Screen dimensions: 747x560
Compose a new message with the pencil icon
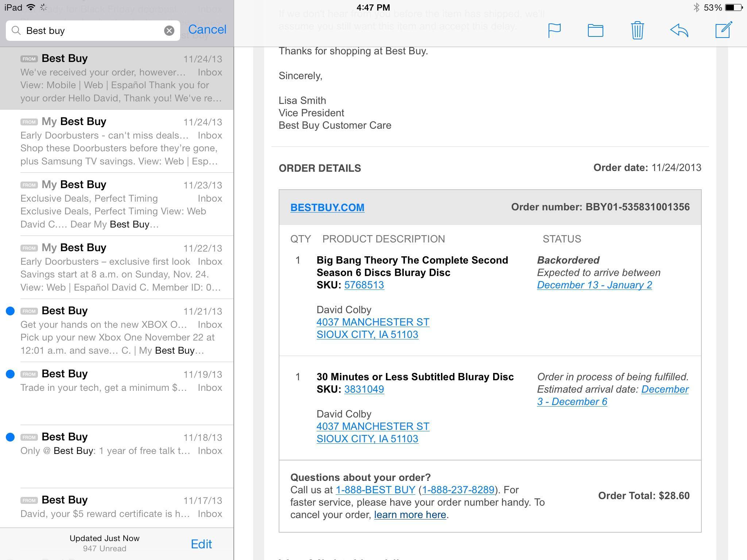coord(724,30)
